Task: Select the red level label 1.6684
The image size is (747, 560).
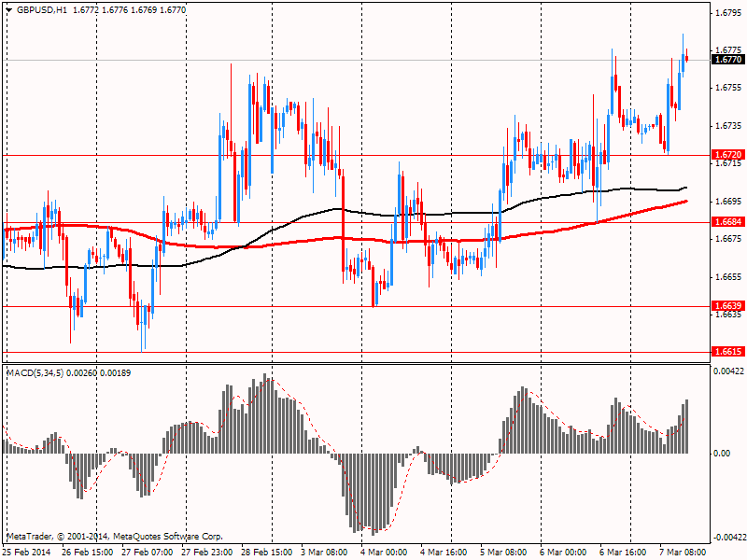Action: [727, 222]
